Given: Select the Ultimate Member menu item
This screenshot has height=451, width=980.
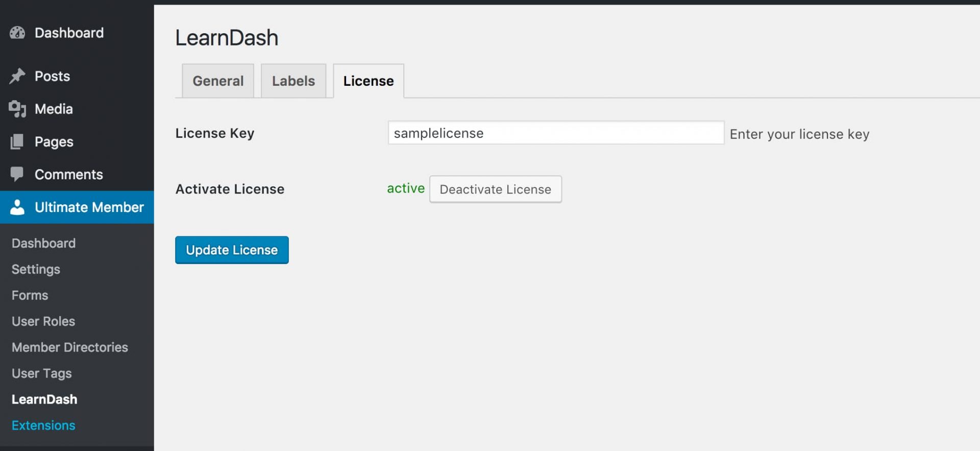Looking at the screenshot, I should tap(77, 207).
